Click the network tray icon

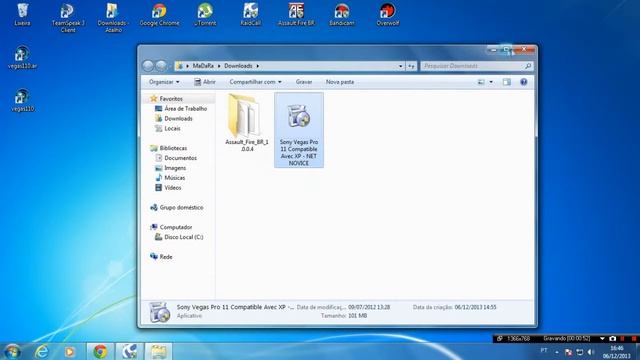click(x=580, y=352)
